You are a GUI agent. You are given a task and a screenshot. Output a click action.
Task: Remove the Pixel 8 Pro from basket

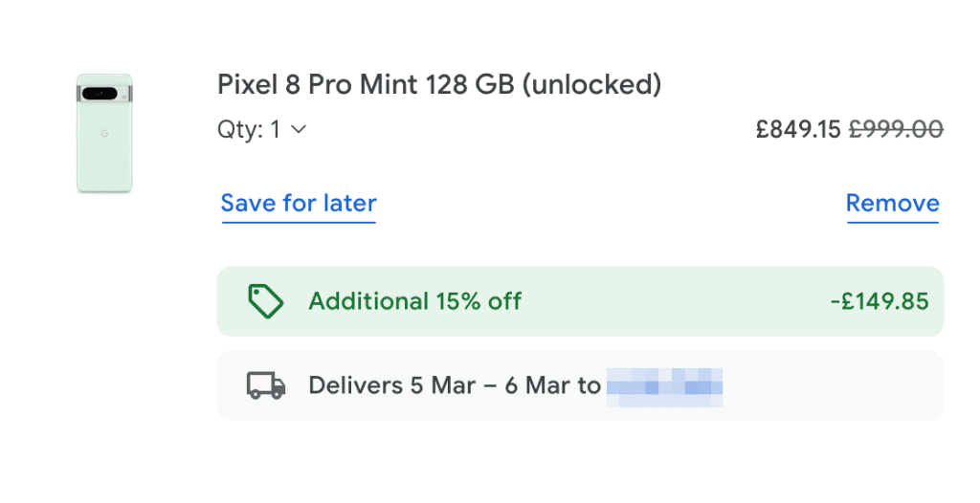pos(892,204)
